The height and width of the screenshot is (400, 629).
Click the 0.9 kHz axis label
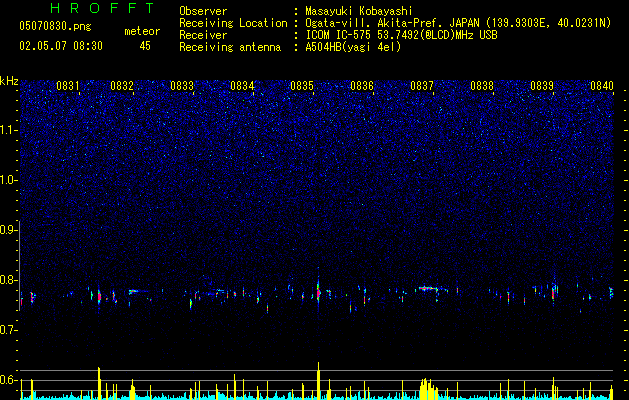click(8, 230)
